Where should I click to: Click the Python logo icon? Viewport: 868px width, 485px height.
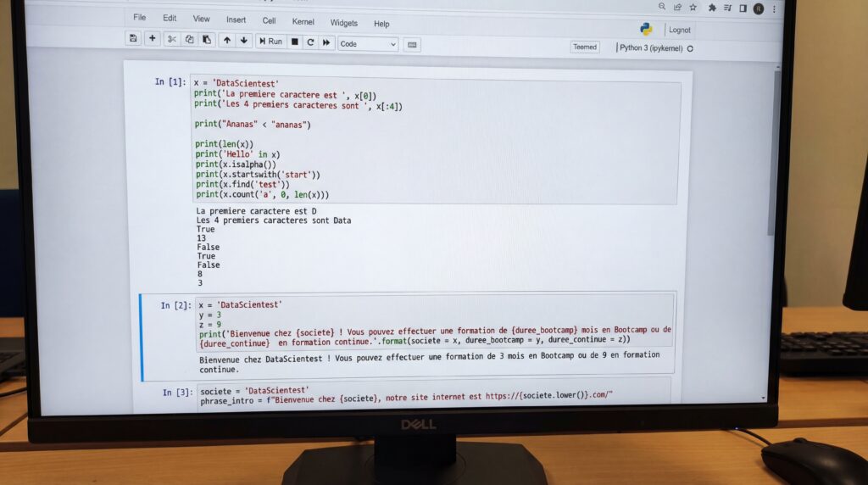(646, 29)
